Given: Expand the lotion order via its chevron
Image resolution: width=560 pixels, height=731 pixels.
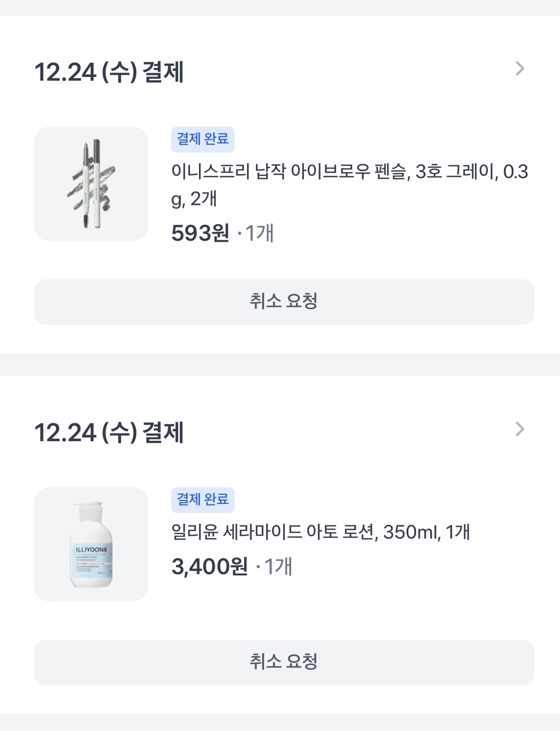Looking at the screenshot, I should 520,429.
